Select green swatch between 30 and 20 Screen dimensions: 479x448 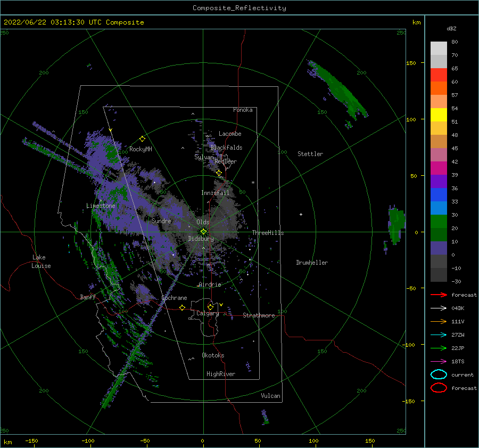coord(439,221)
